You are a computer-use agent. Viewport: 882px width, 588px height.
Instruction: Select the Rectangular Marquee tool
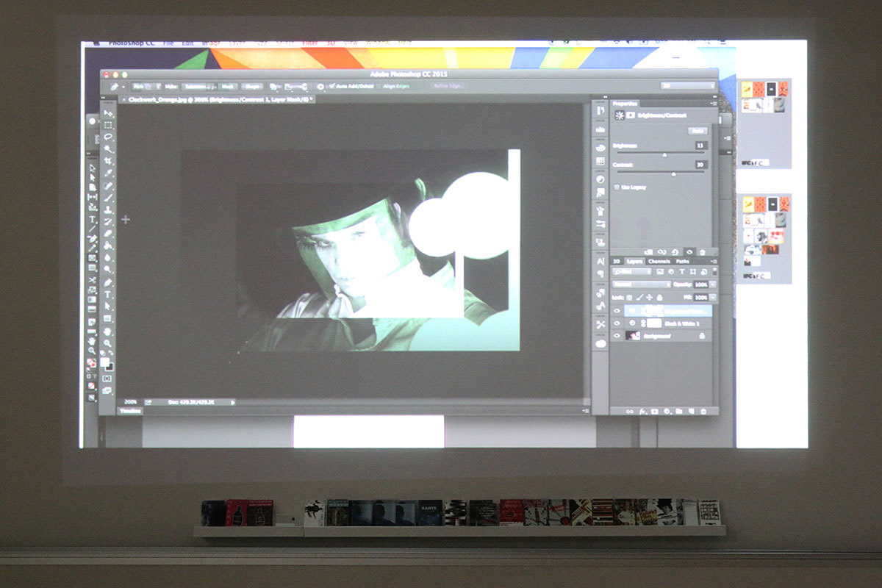(x=108, y=125)
